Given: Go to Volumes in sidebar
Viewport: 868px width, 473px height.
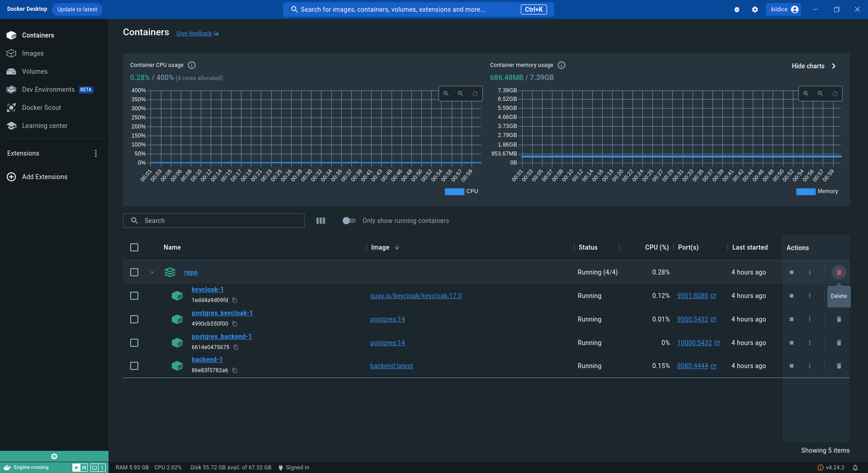Looking at the screenshot, I should [54, 71].
